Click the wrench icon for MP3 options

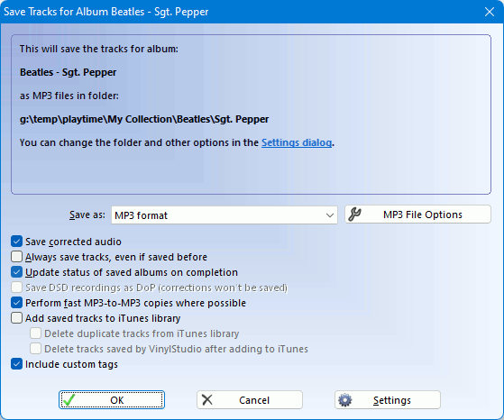355,215
